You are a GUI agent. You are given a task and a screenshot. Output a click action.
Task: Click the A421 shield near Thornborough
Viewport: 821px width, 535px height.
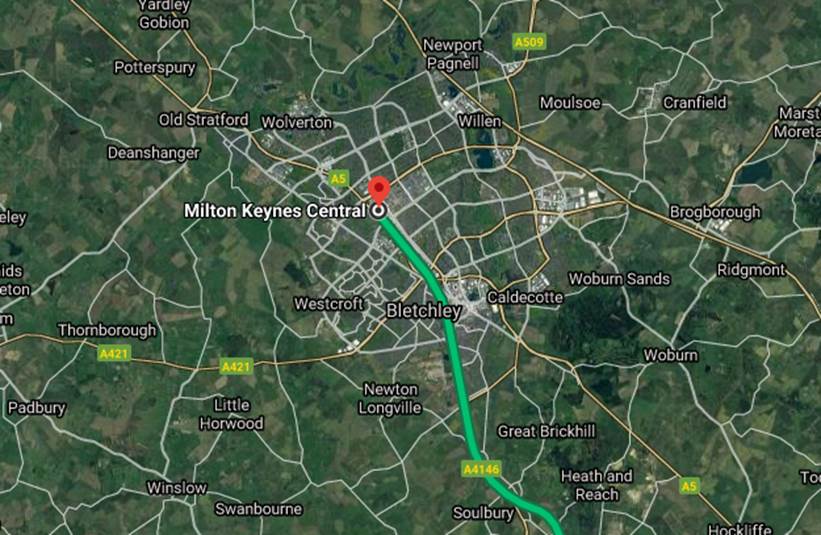(114, 354)
